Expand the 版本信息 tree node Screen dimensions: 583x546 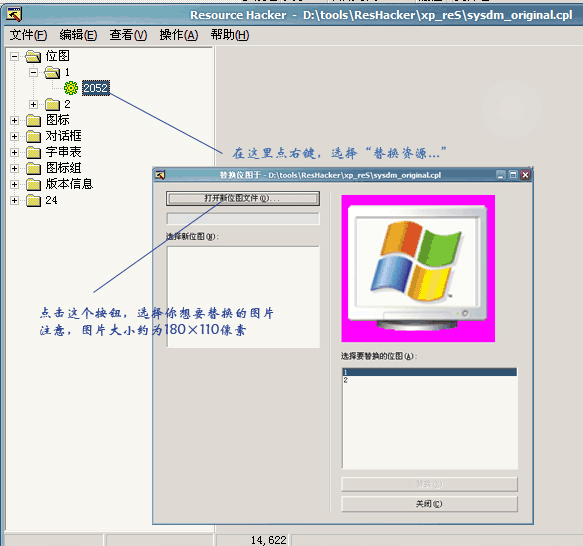[x=15, y=184]
